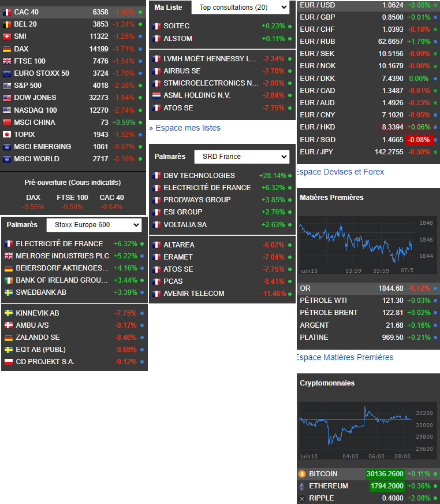Open DBV TECHNOLOGIES stock page
Screen dimensions: 440x504
click(199, 176)
